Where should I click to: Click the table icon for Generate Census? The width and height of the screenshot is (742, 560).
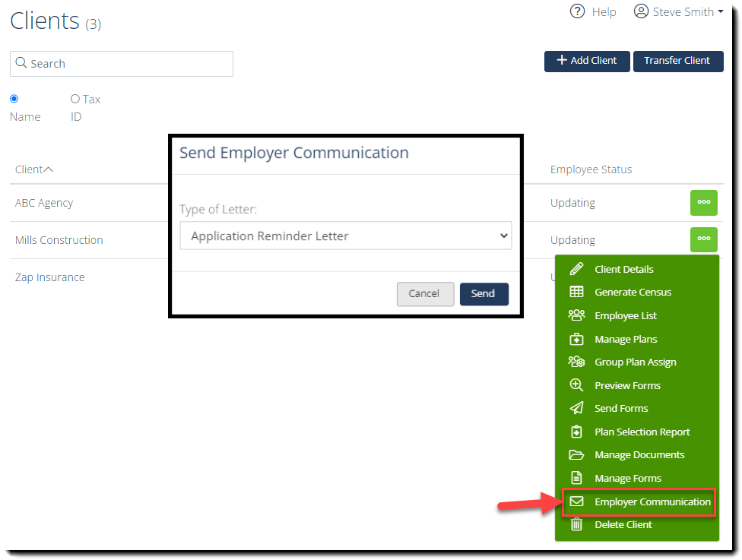click(x=576, y=292)
